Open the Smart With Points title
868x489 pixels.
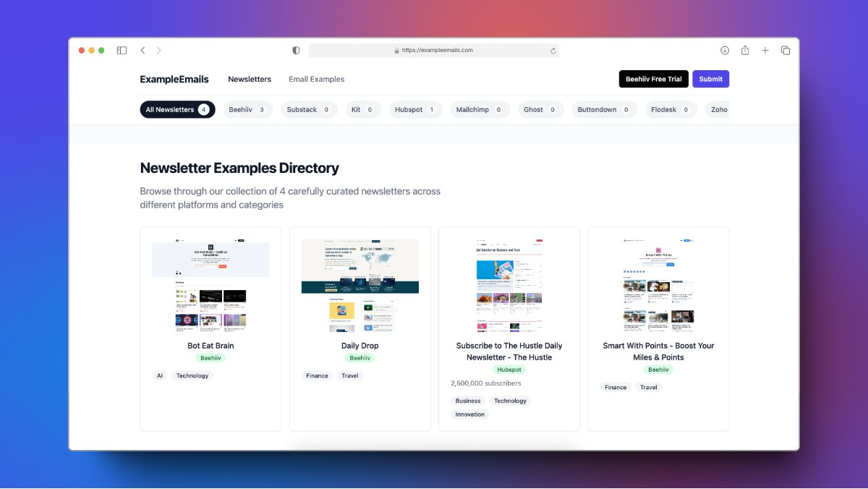pos(658,352)
